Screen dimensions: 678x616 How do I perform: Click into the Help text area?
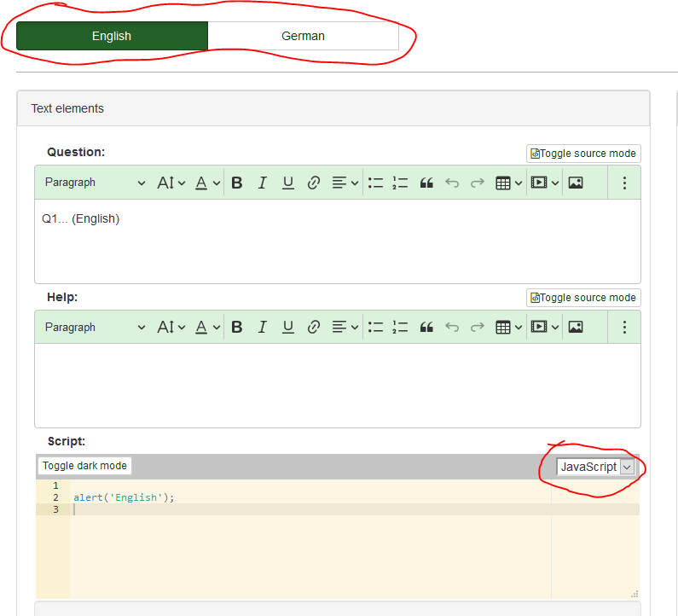point(337,384)
